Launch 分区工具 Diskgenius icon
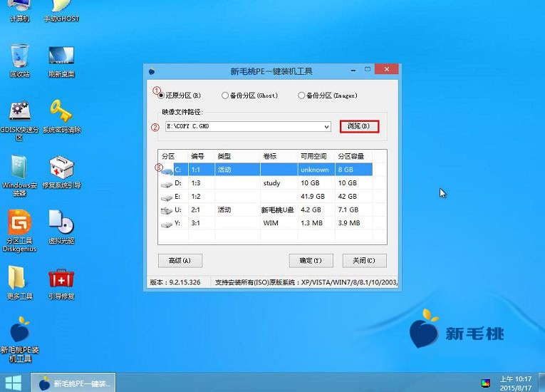The image size is (545, 392). (x=19, y=230)
